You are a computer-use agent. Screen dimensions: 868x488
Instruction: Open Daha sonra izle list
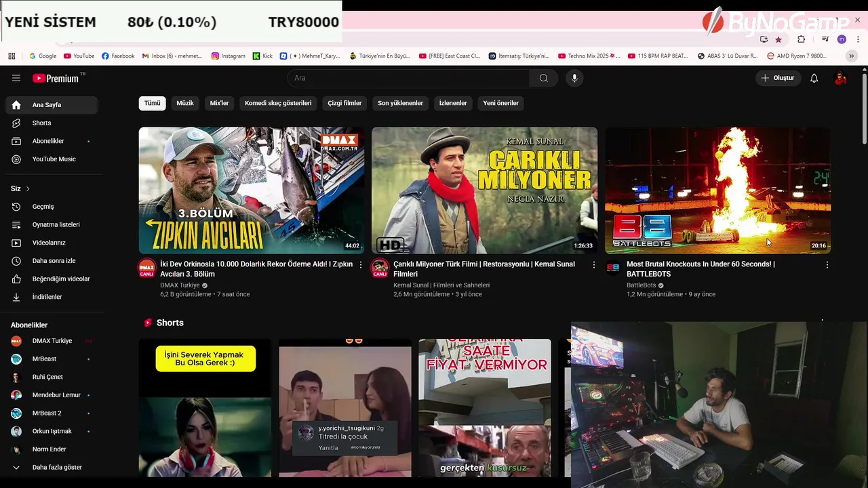pos(52,261)
